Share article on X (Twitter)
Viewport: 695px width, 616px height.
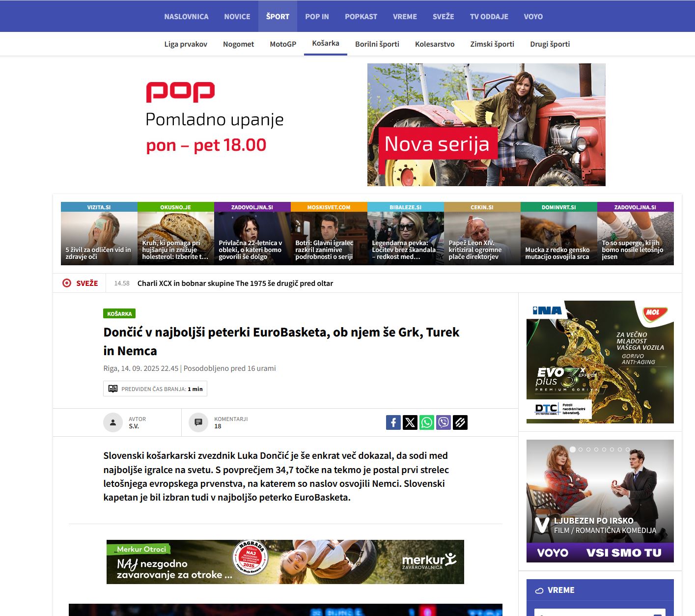[x=410, y=422]
